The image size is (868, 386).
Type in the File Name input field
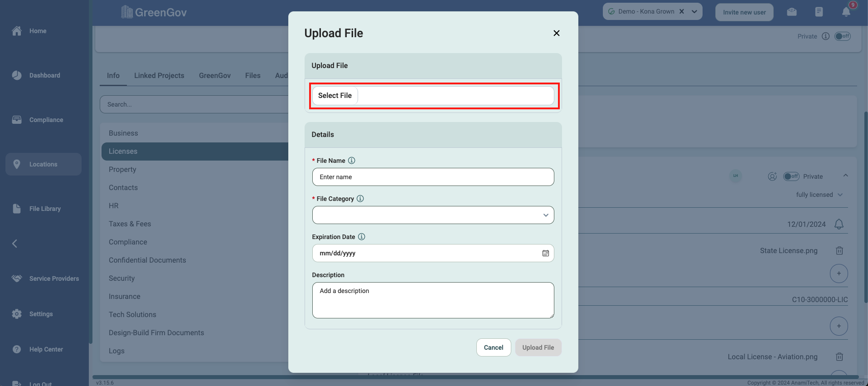point(433,177)
